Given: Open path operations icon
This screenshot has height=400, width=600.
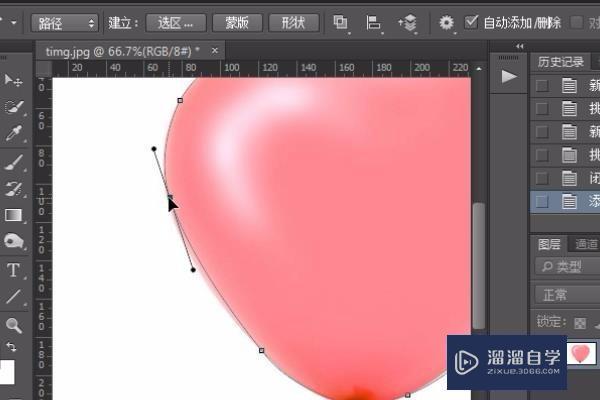Looking at the screenshot, I should pos(340,23).
